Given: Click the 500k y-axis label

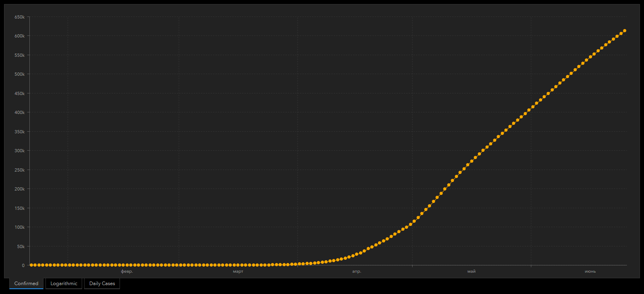Looking at the screenshot, I should click(20, 74).
